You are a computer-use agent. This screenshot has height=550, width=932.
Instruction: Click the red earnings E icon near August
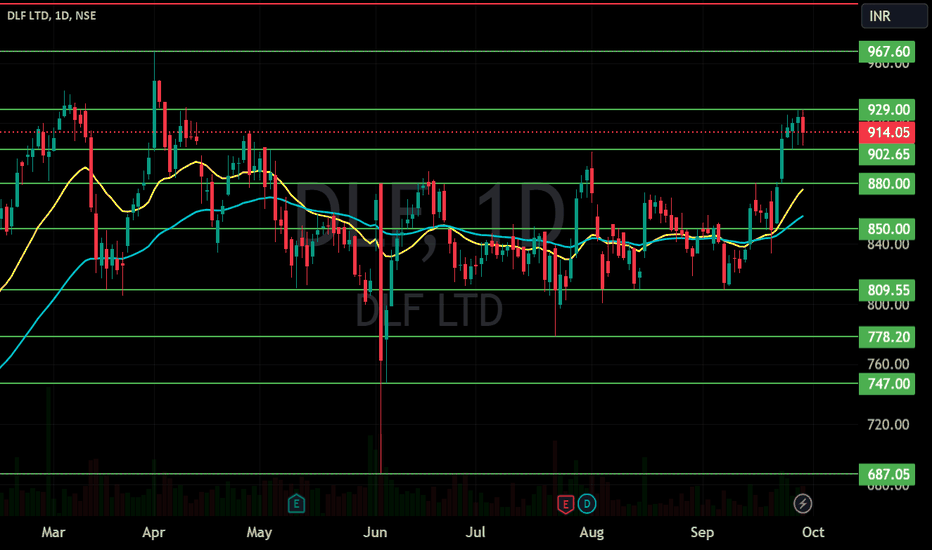pos(565,504)
